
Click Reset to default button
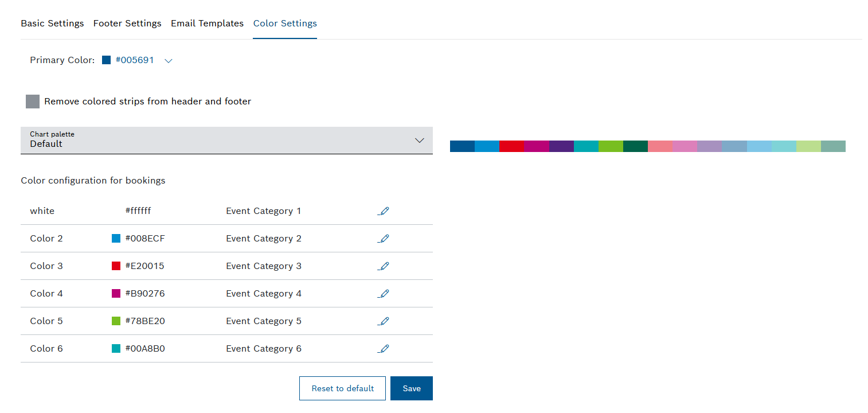pyautogui.click(x=342, y=388)
